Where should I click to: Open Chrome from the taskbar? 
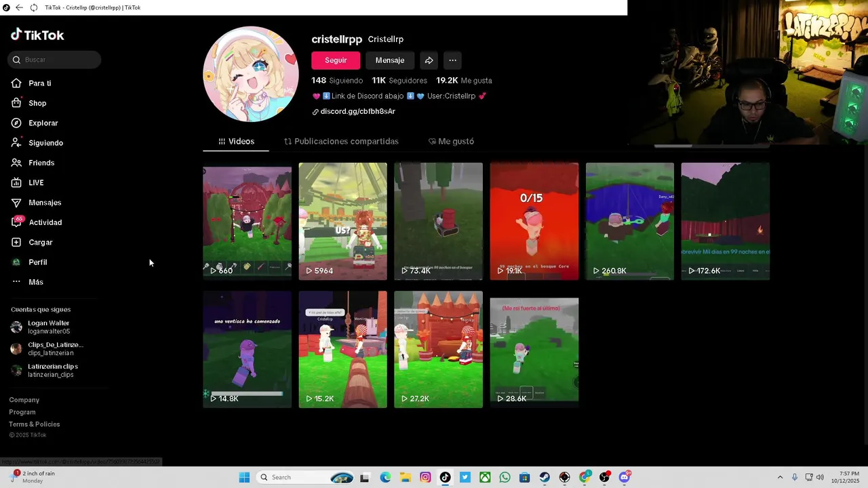(x=585, y=477)
